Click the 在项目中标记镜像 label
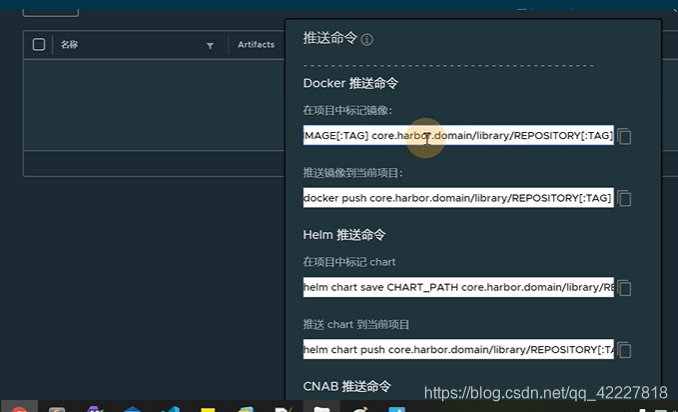Viewport: 678px width, 412px height. (347, 111)
